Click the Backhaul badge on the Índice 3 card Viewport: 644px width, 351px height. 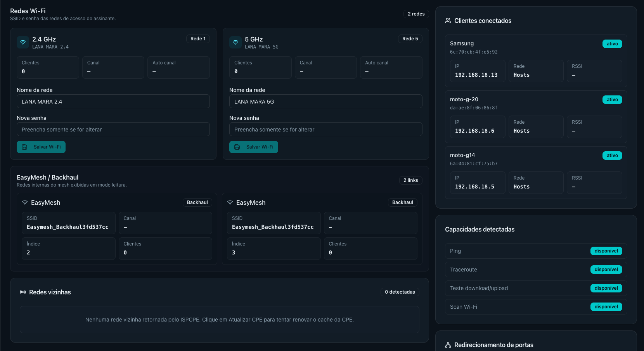(x=403, y=202)
